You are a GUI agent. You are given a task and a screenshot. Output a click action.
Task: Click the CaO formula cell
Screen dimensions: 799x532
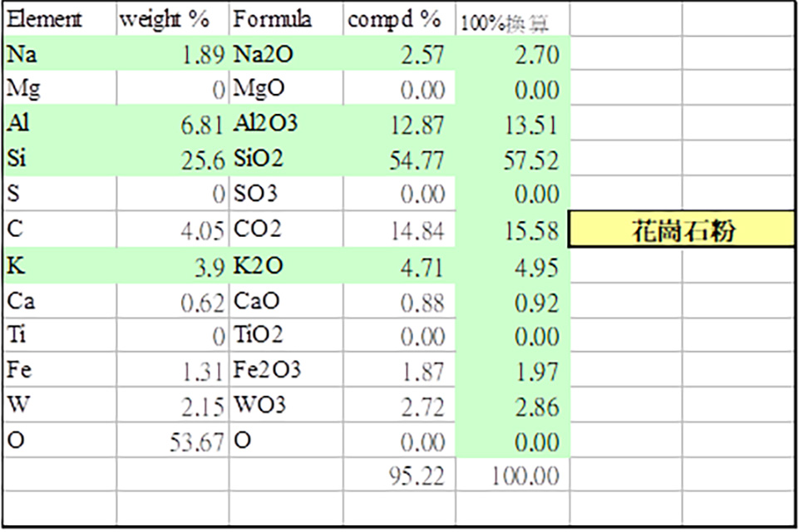286,301
